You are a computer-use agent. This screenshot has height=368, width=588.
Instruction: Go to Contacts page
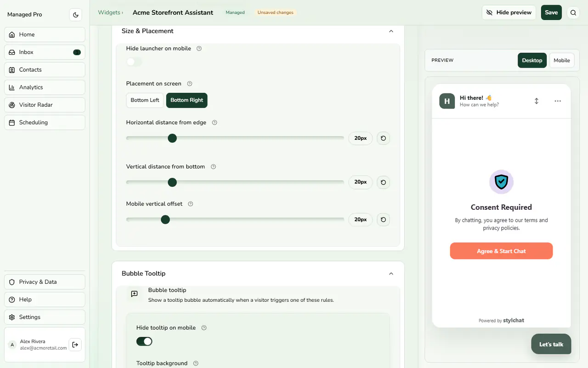[x=45, y=69]
